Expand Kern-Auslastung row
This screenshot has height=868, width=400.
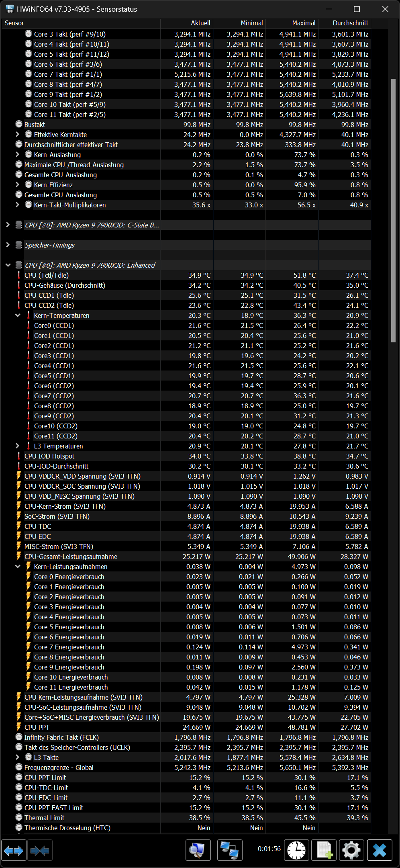click(17, 154)
